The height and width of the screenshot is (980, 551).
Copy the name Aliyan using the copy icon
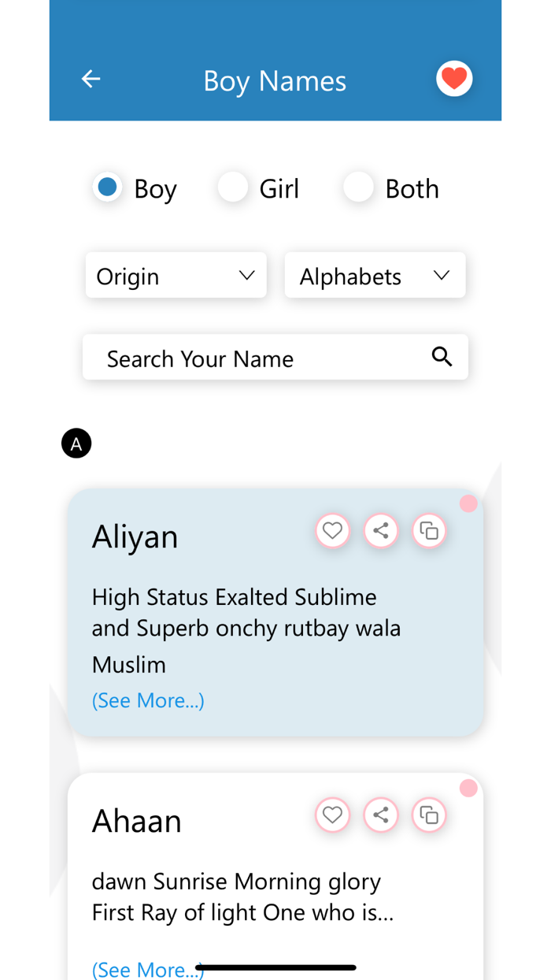pos(429,530)
